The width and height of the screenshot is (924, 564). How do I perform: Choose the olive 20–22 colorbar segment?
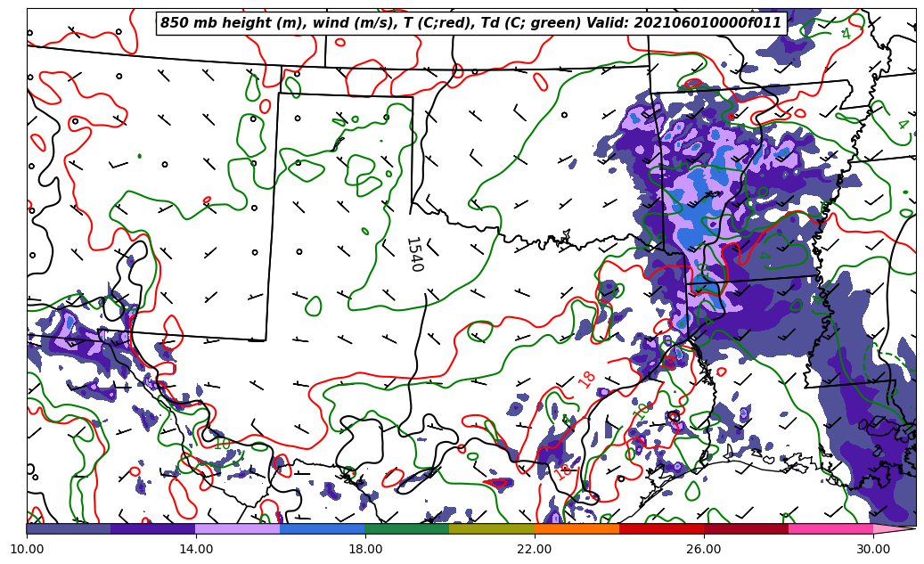point(492,528)
